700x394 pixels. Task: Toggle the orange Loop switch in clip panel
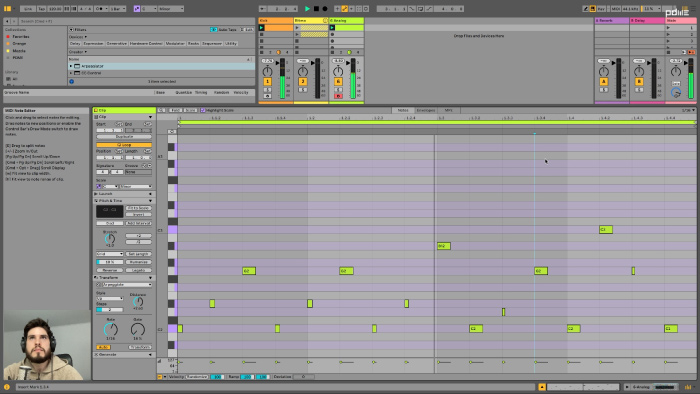coord(124,145)
